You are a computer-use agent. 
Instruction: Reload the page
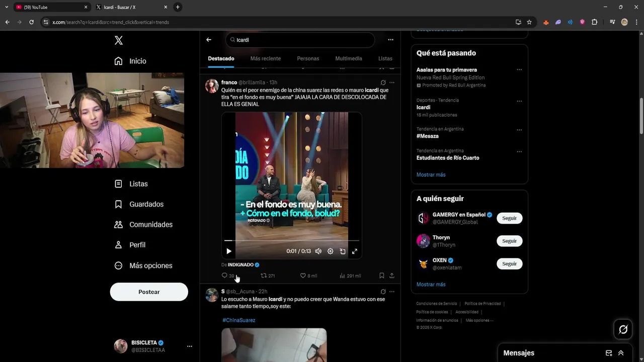[31, 22]
